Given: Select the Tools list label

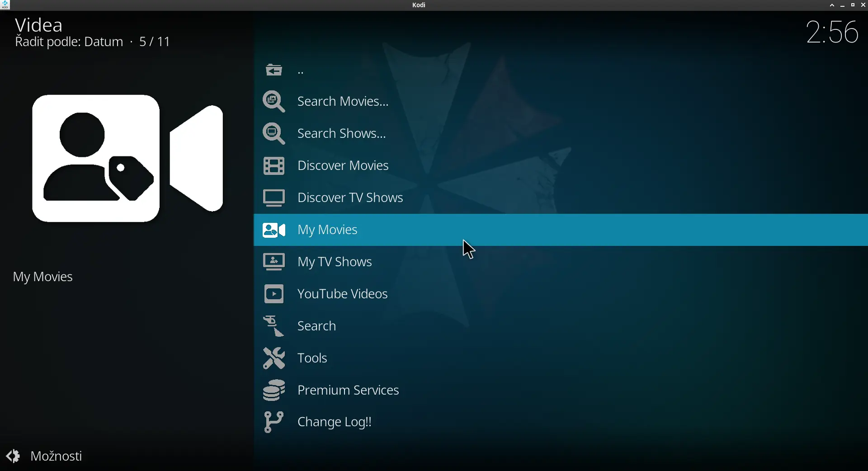Looking at the screenshot, I should point(313,359).
